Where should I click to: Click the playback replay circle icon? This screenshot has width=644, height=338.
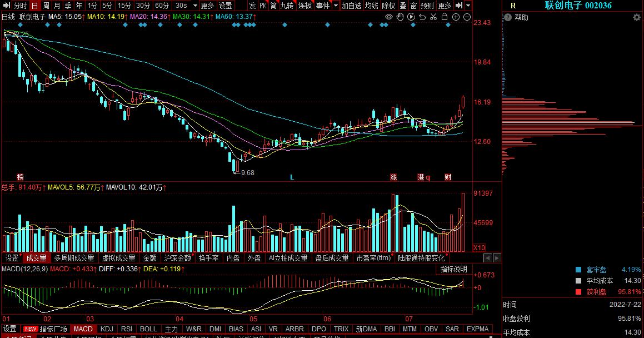pos(411,17)
